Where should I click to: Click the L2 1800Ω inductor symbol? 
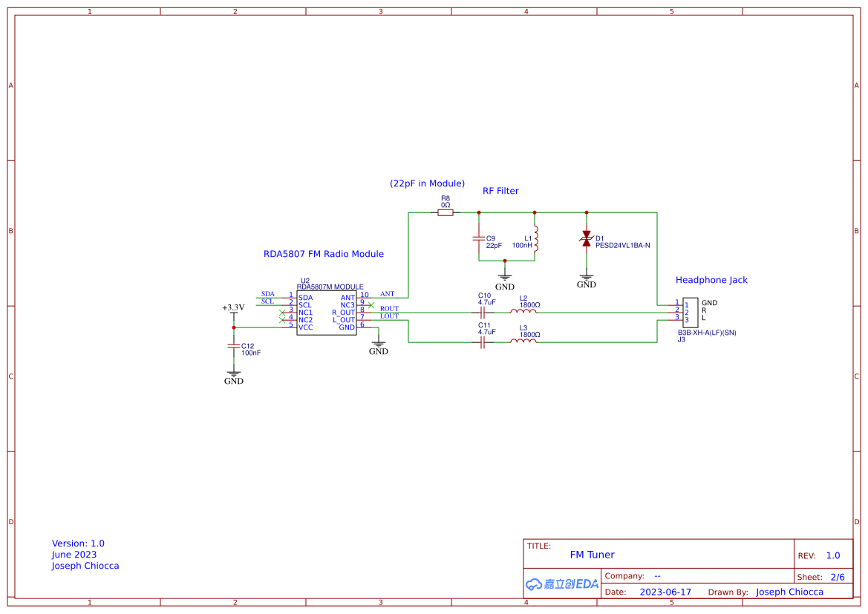pyautogui.click(x=523, y=310)
